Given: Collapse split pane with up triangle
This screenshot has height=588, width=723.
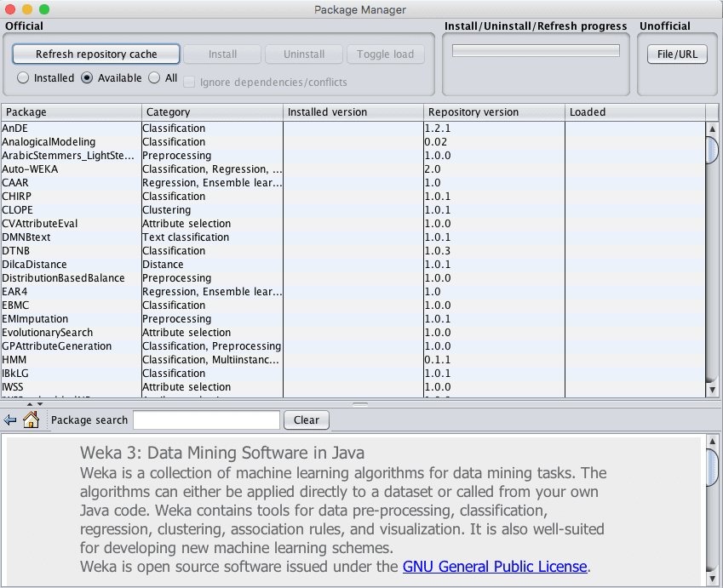Looking at the screenshot, I should click(30, 404).
